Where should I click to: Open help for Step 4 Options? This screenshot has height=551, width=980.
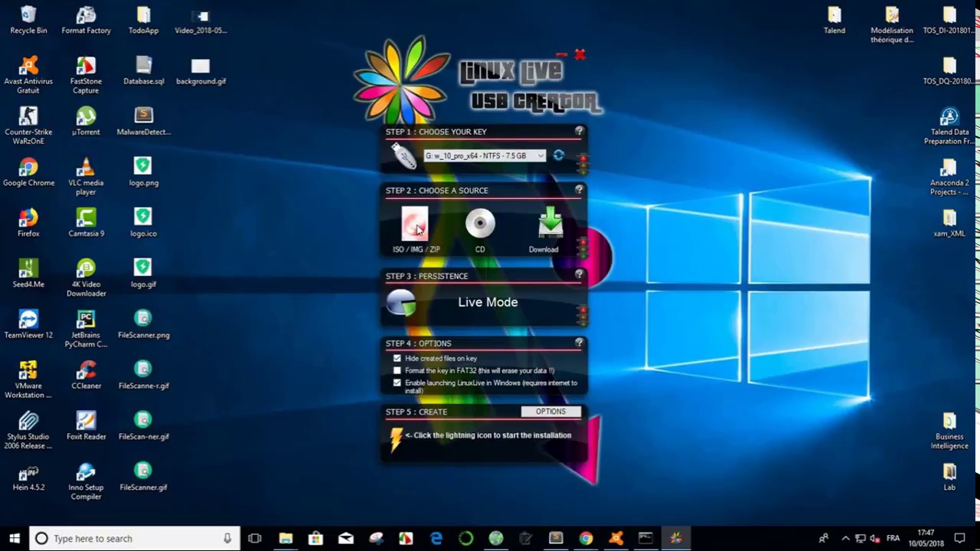[580, 342]
